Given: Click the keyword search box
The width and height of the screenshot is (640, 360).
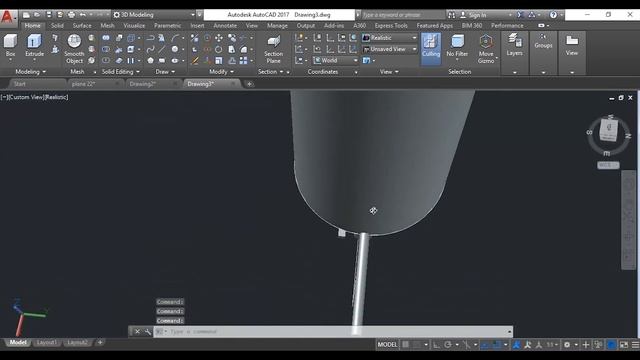Looking at the screenshot, I should (x=402, y=15).
